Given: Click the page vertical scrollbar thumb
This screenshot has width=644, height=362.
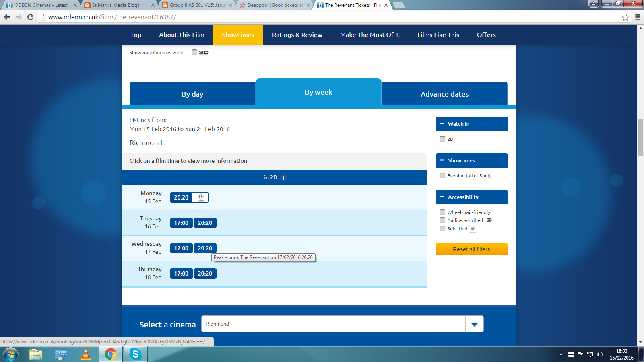Looking at the screenshot, I should [640, 138].
